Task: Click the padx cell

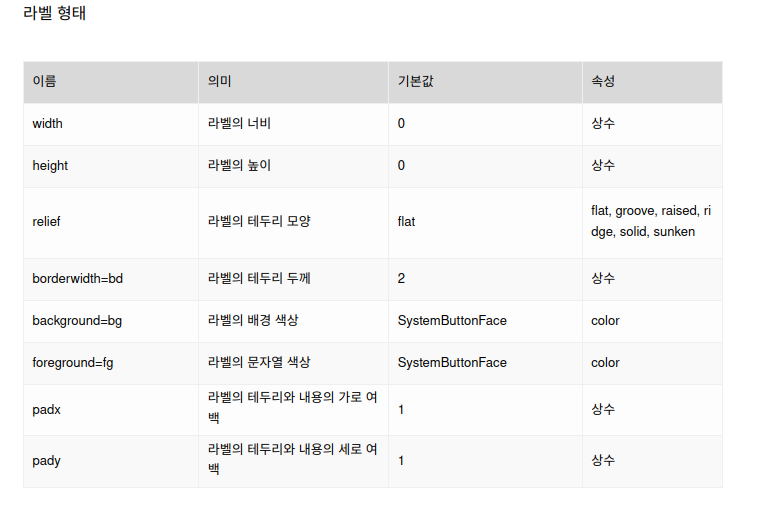Action: click(x=111, y=410)
